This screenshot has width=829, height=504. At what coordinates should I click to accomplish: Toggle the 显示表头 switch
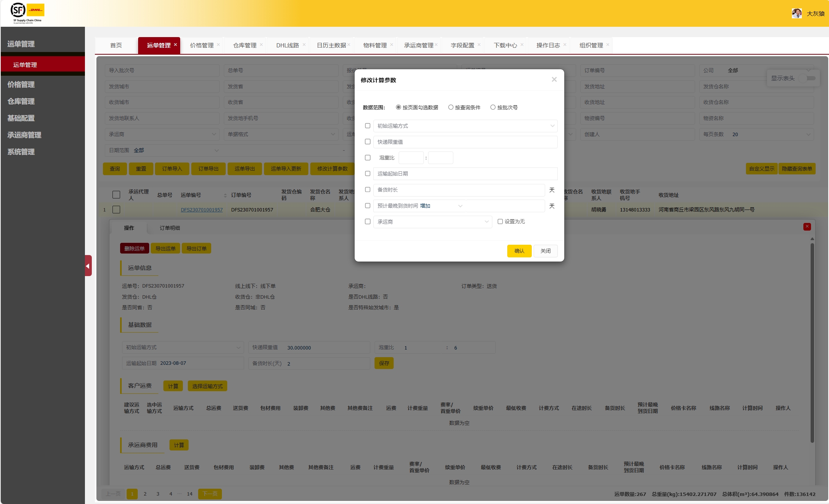tap(808, 78)
